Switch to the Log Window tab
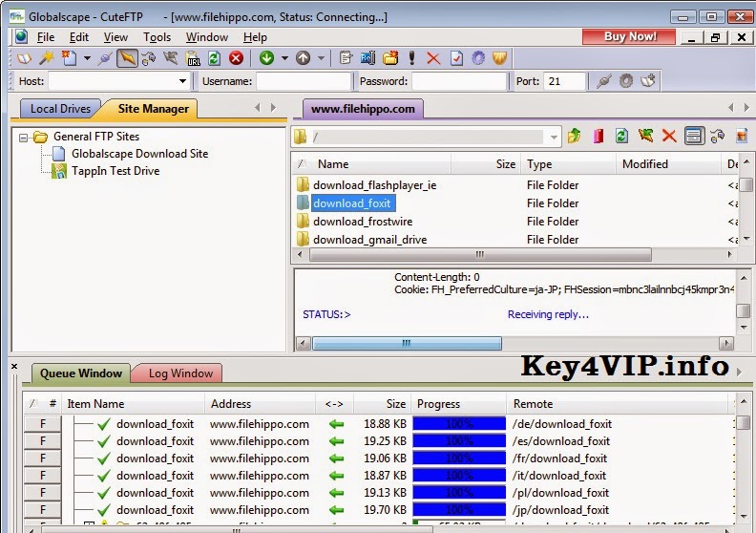This screenshot has height=533, width=756. (180, 373)
